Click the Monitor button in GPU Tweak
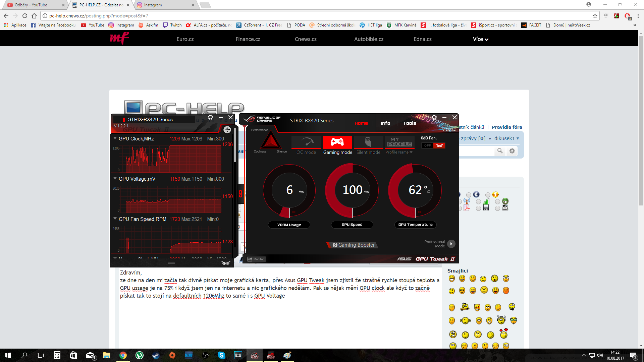Viewport: 644px width, 362px height. click(256, 259)
